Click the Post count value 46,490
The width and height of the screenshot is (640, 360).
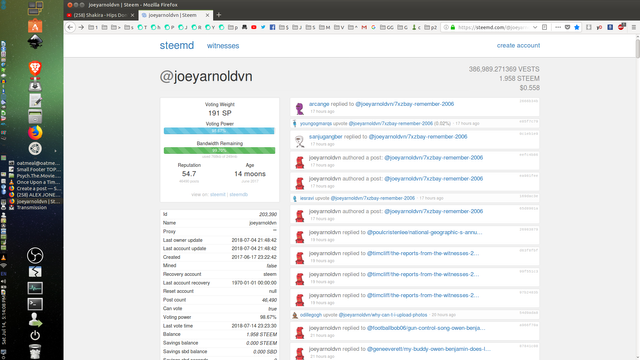coord(269,300)
